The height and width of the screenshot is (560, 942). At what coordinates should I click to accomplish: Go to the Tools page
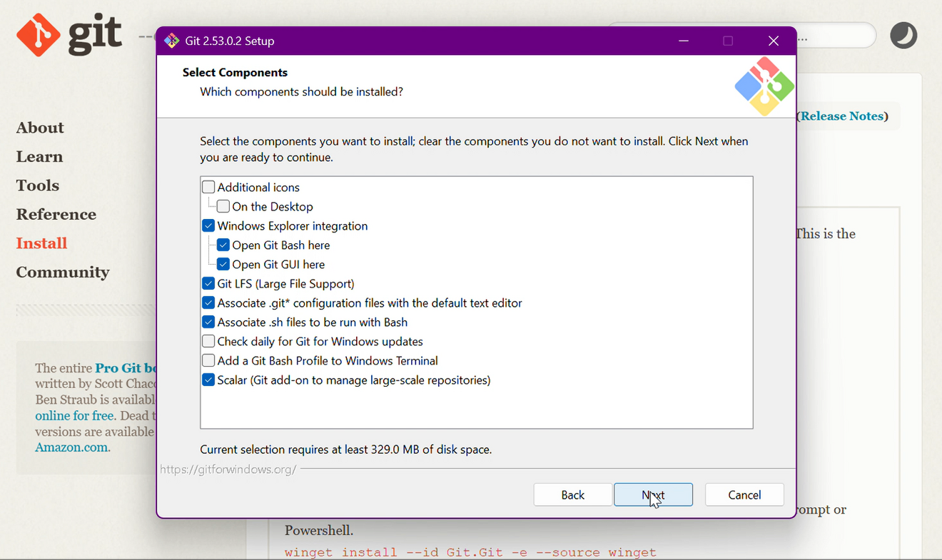pyautogui.click(x=38, y=185)
